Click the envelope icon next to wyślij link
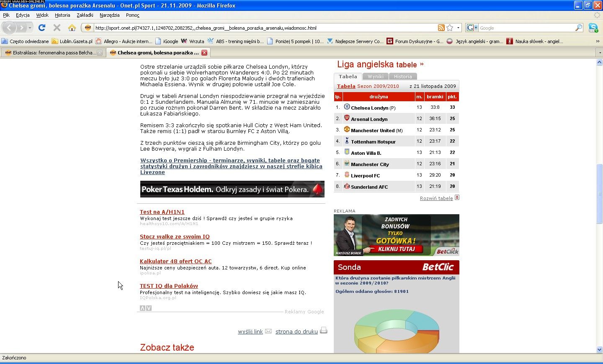603x364 pixels. click(268, 331)
